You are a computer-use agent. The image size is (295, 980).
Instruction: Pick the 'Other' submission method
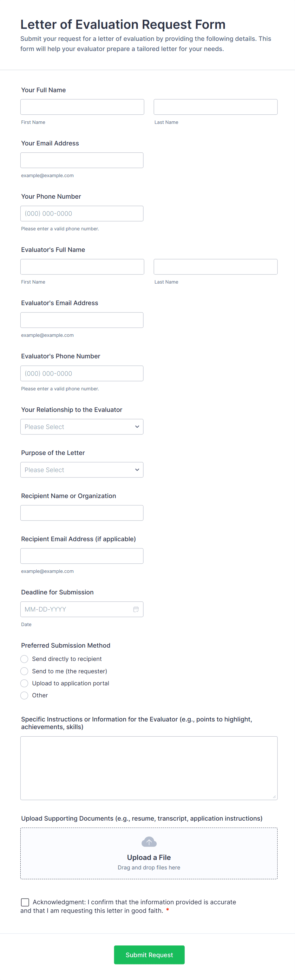[x=24, y=695]
